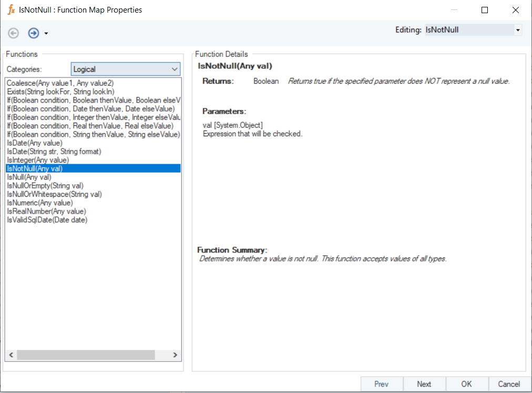
Task: Confirm with the OK button
Action: tap(466, 384)
